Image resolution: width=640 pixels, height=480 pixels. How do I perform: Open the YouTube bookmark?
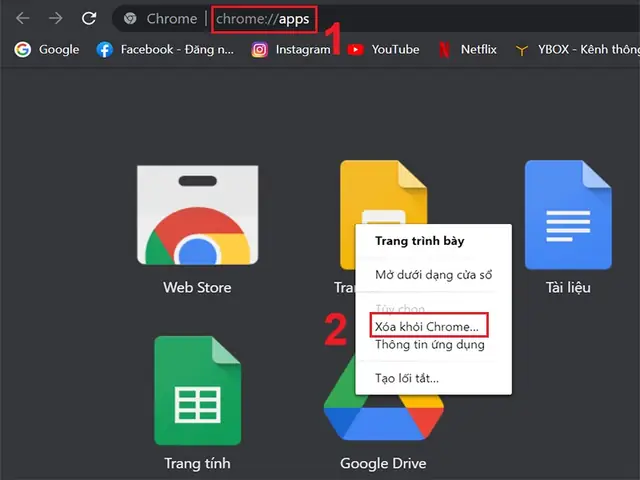(383, 49)
